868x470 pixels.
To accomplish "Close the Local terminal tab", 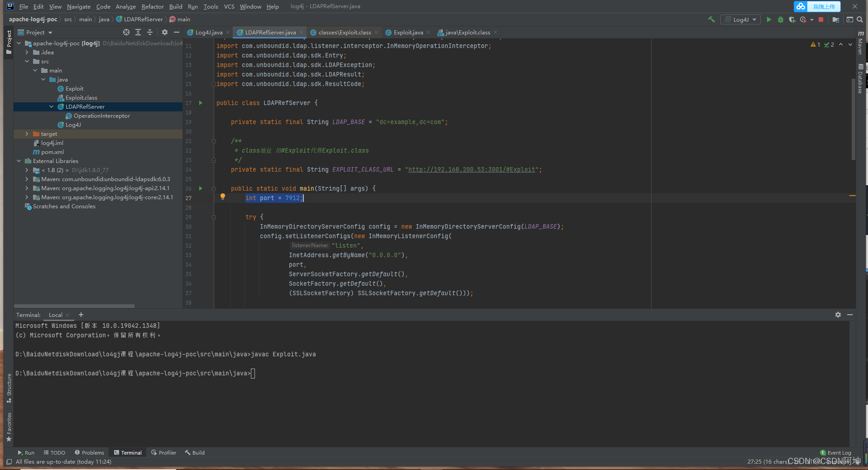I will [67, 315].
